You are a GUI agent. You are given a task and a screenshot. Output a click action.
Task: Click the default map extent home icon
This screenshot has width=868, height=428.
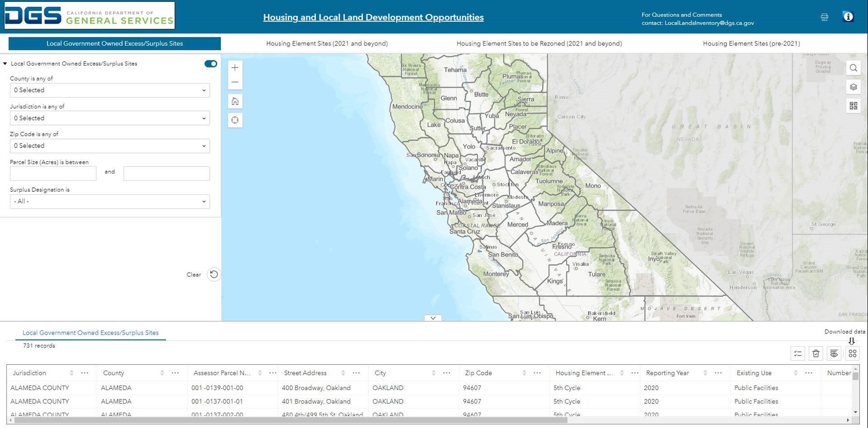(x=235, y=101)
